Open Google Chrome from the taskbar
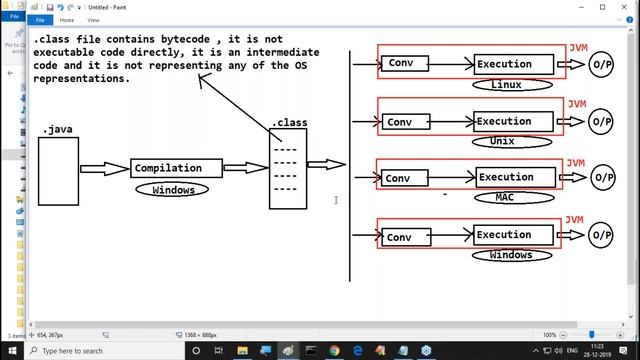640x360 pixels. coord(334,351)
